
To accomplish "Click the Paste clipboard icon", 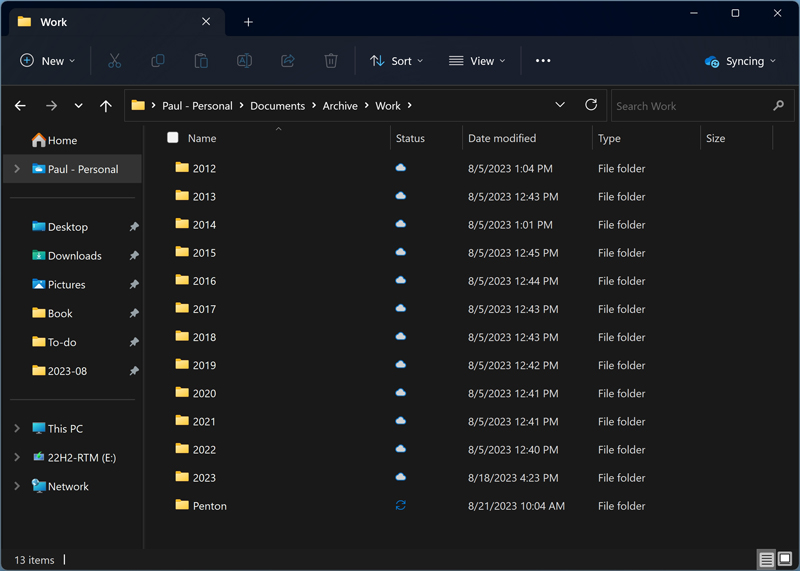I will pyautogui.click(x=201, y=61).
